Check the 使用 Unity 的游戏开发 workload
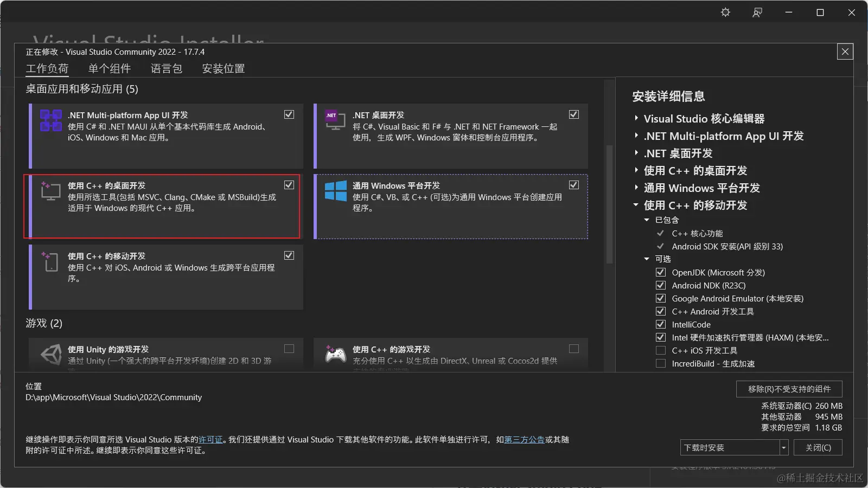This screenshot has width=868, height=488. click(289, 349)
